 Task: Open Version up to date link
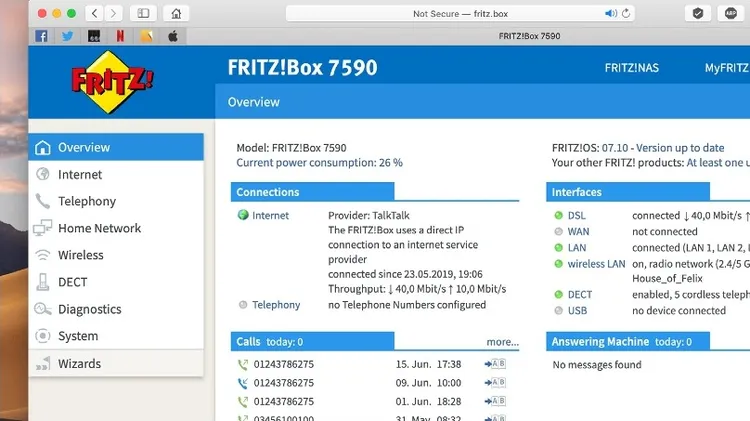pos(680,148)
